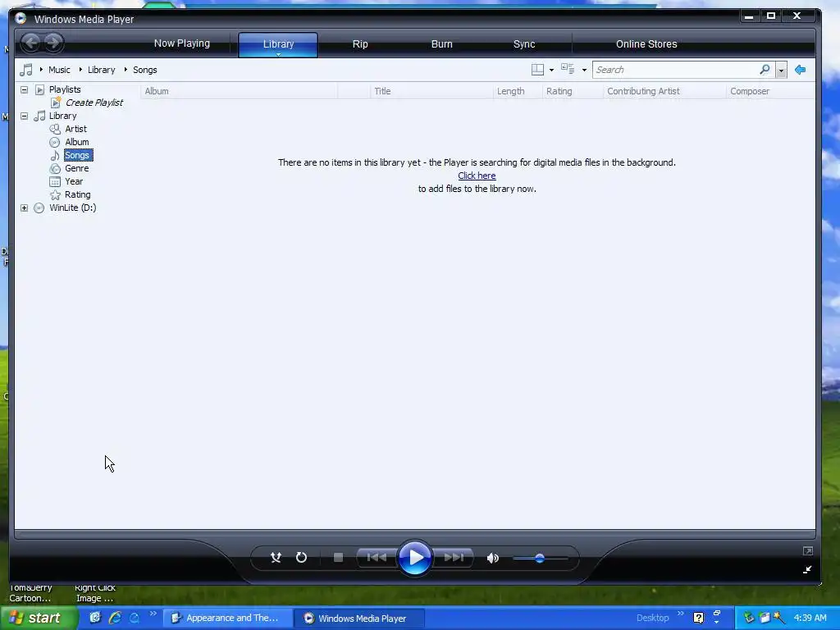Click the Stop button
The image size is (840, 630).
point(338,558)
